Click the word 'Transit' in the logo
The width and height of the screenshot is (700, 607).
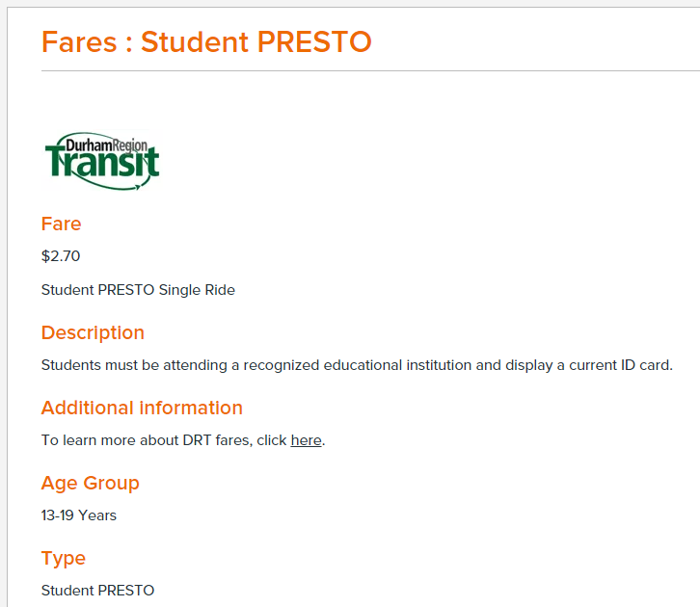pyautogui.click(x=102, y=162)
